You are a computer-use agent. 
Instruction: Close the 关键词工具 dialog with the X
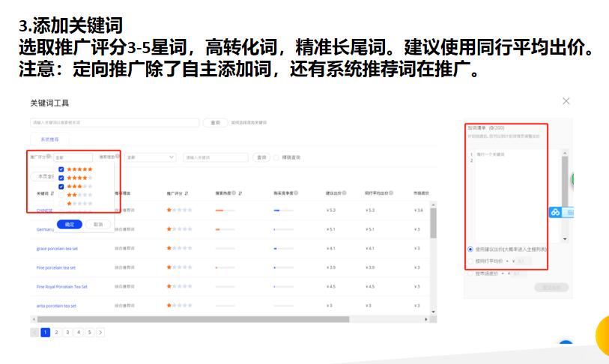566,101
